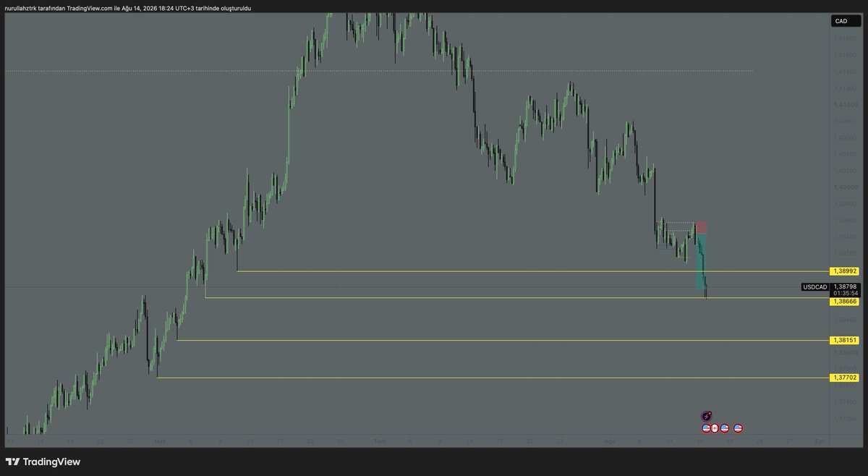Click the 'Eyl' month label on time axis
Screen dimensions: 868x476
(820, 441)
